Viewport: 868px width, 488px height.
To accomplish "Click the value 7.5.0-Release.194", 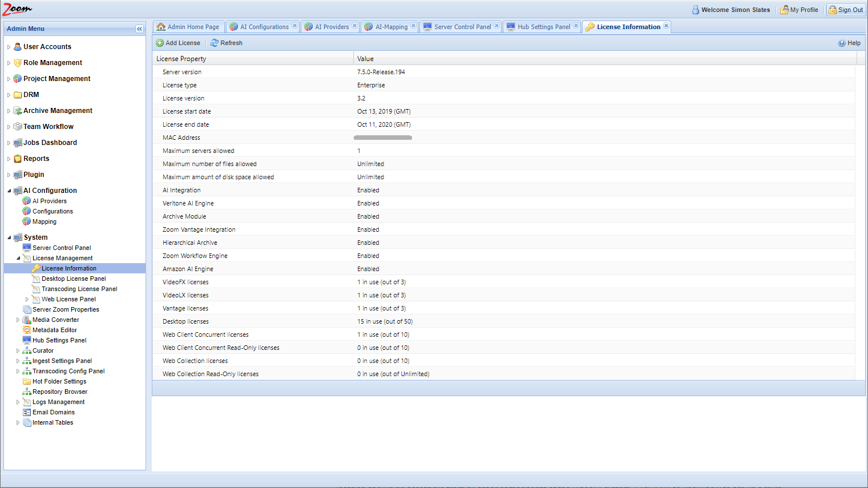I will tap(381, 72).
